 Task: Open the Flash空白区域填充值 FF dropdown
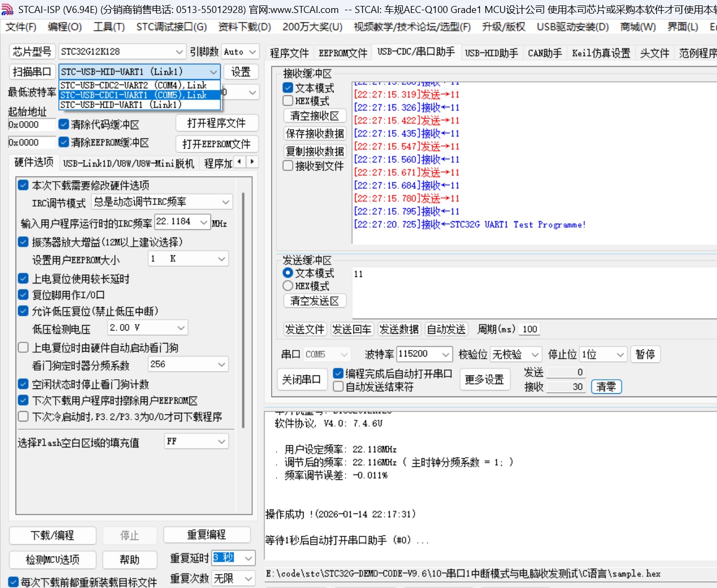click(x=222, y=441)
